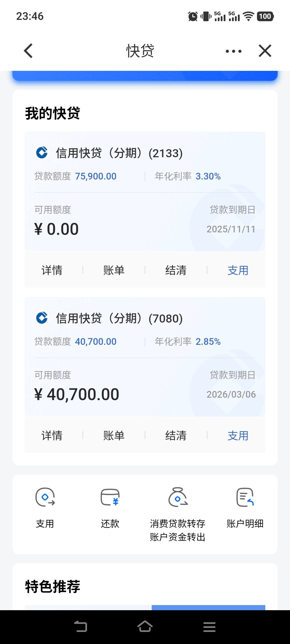
Task: Open 详情 for loan 2133
Action: point(52,270)
